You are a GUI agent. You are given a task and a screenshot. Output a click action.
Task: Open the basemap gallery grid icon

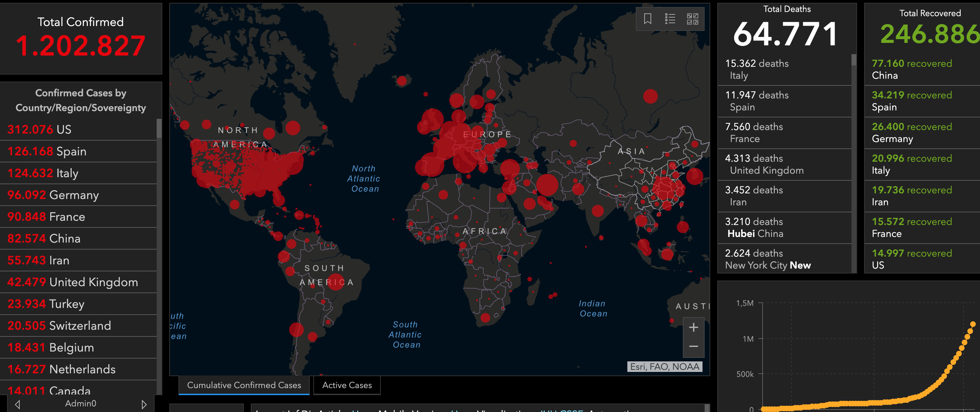pyautogui.click(x=692, y=19)
